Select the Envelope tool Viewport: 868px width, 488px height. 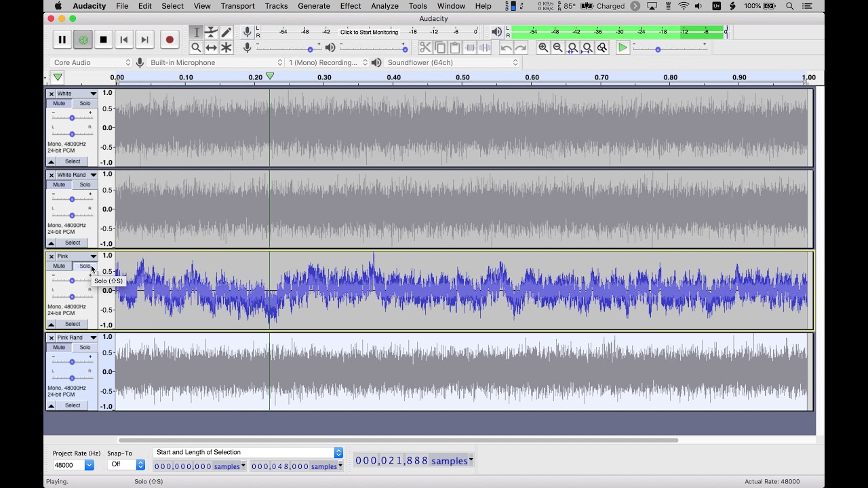(x=211, y=33)
